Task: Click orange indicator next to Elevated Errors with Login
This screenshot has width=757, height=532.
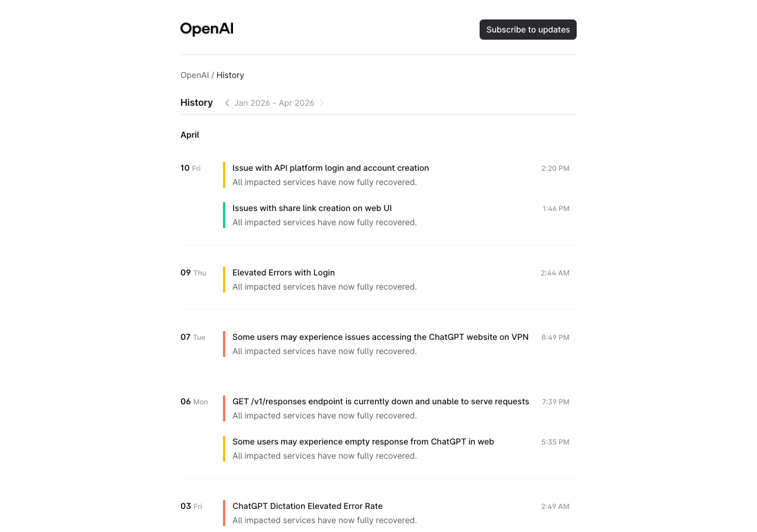Action: coord(224,279)
